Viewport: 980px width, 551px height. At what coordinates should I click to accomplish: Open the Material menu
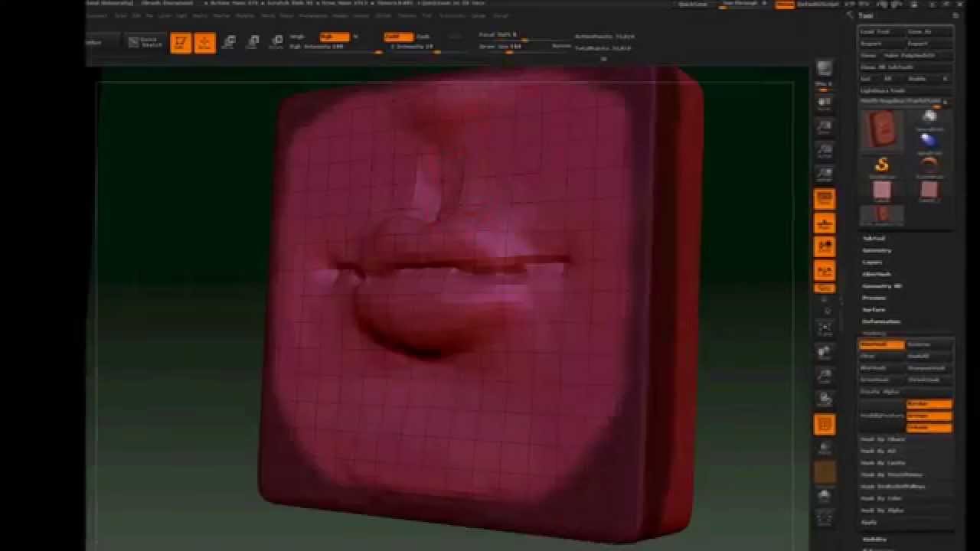pos(245,15)
